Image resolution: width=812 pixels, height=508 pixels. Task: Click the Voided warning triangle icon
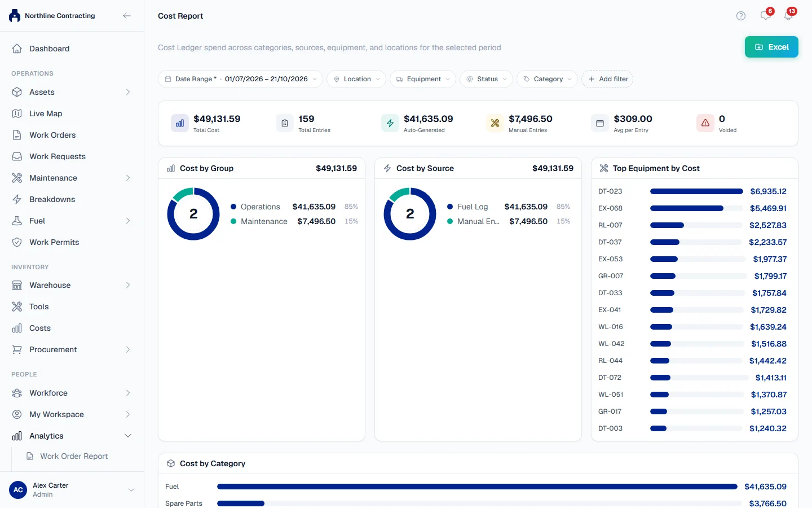point(705,123)
